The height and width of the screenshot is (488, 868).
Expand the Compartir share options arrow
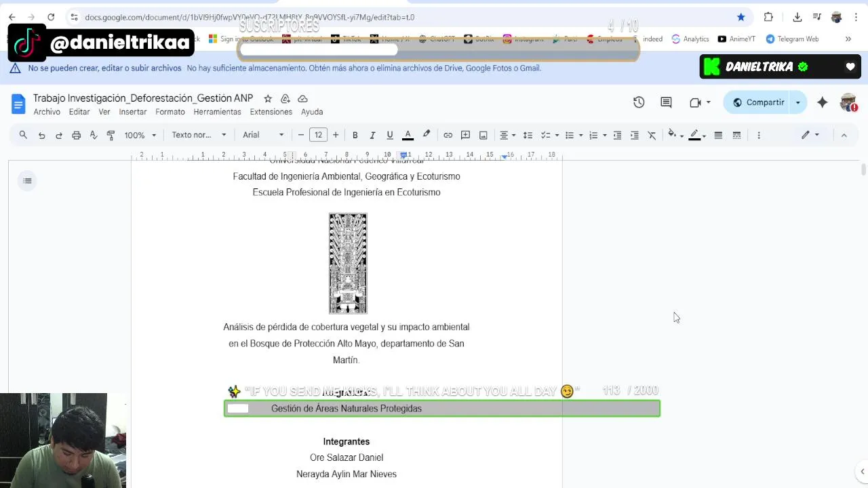coord(798,102)
